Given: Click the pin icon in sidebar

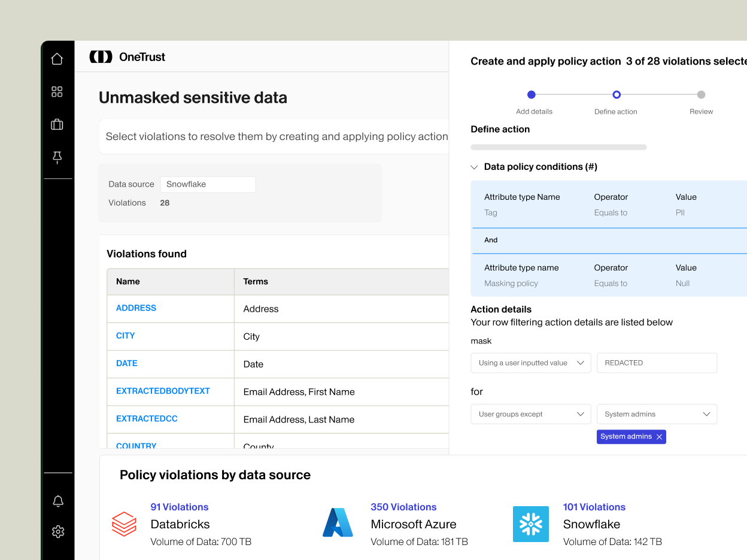Looking at the screenshot, I should [57, 157].
